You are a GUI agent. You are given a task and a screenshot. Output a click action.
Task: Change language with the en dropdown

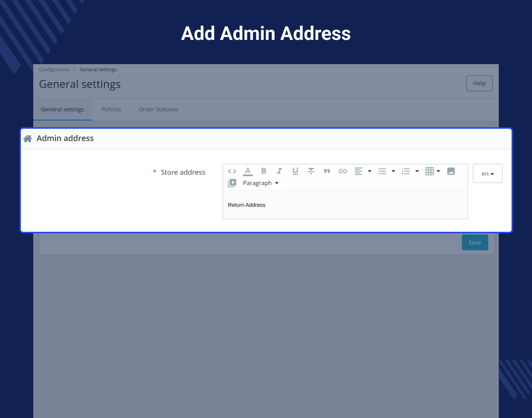click(x=487, y=173)
